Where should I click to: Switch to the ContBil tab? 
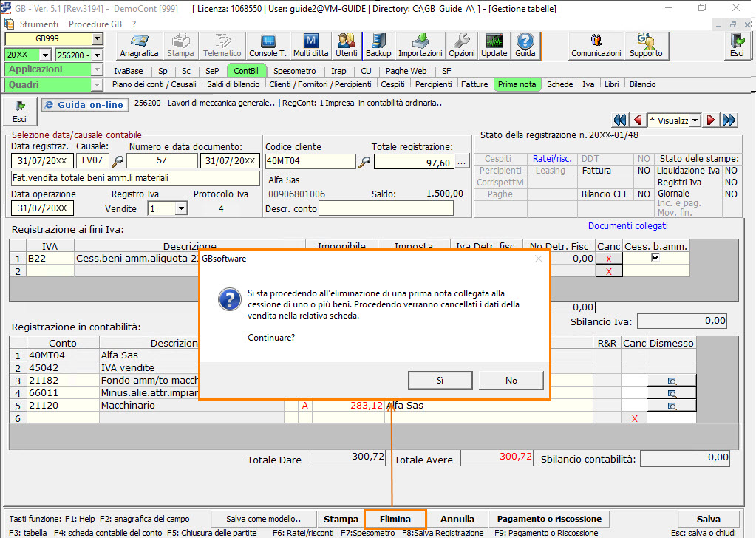click(x=246, y=71)
